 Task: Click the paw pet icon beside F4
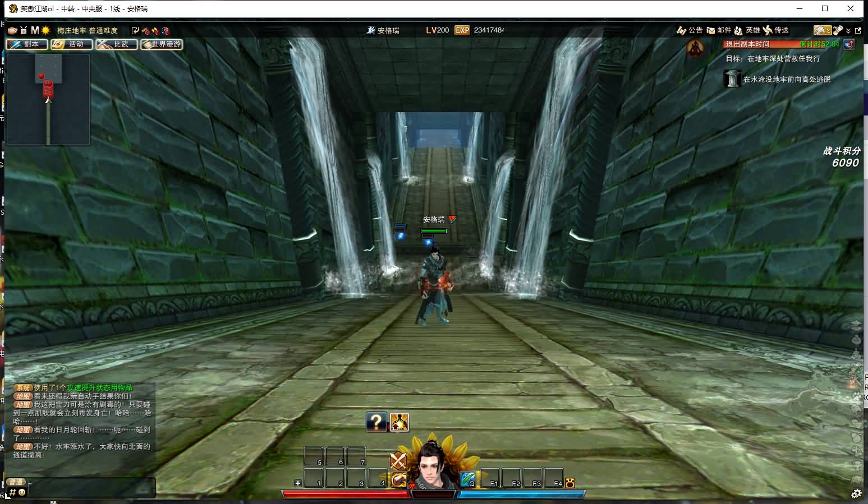point(570,483)
